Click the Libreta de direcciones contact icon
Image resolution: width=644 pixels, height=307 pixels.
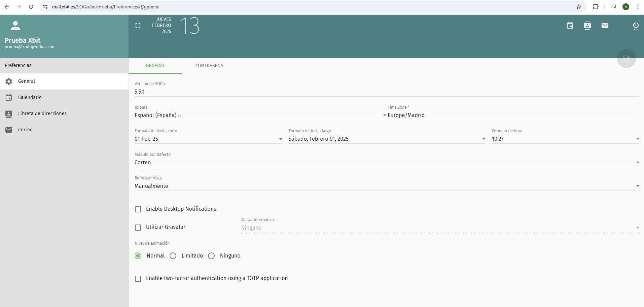tap(9, 114)
